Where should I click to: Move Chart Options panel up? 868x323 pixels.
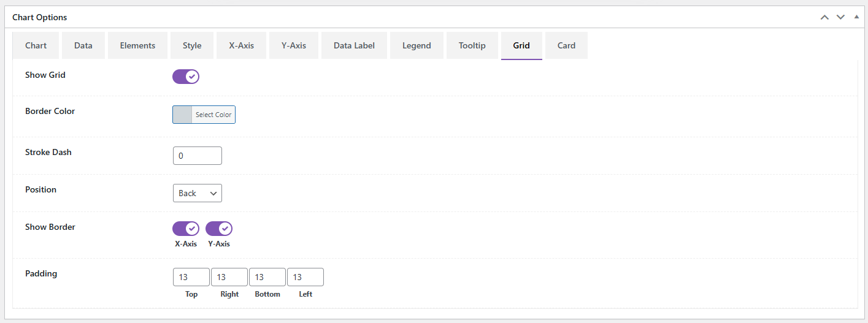point(824,17)
